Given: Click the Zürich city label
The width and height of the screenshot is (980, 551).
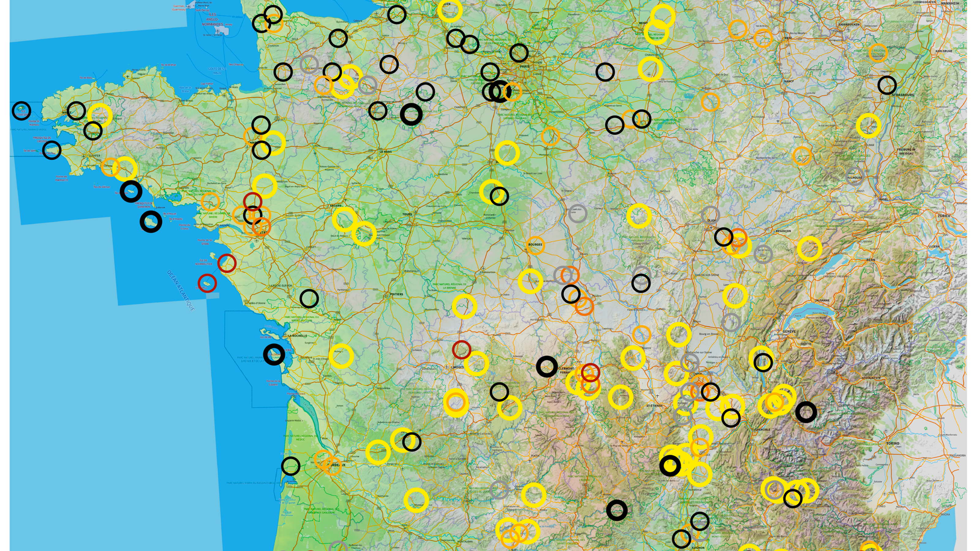Looking at the screenshot, I should (944, 216).
